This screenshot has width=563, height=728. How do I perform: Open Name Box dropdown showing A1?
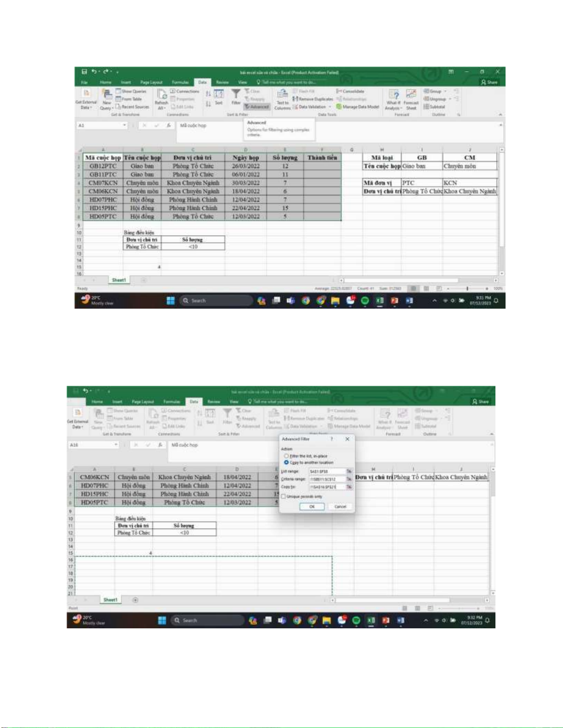[124, 125]
